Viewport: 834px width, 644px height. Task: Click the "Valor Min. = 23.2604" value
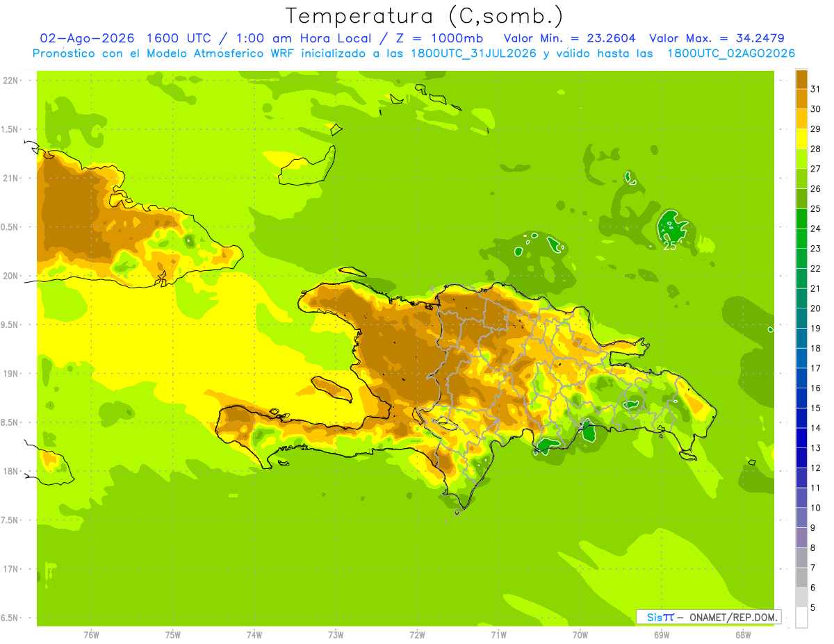570,38
